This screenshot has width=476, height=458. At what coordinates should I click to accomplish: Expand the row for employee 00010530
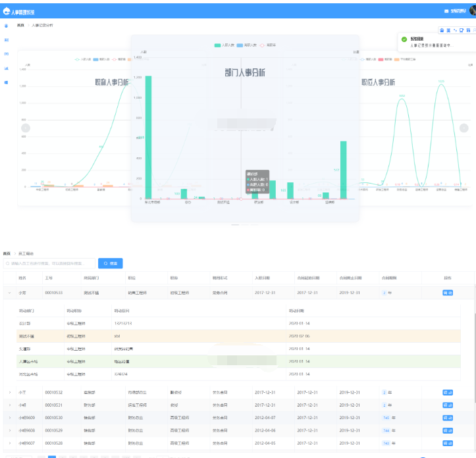pyautogui.click(x=10, y=418)
